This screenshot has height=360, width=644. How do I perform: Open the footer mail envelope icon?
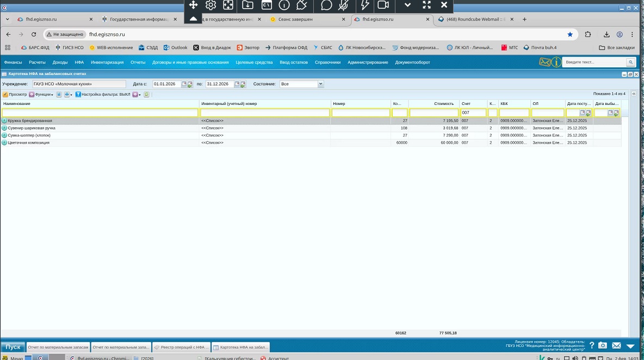(616, 346)
